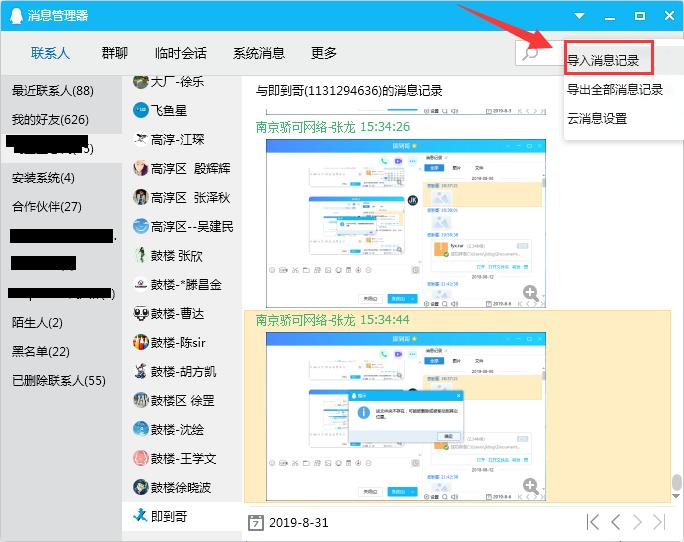Click the chat title 与即到哥(1131294636)的消息记录
The image size is (684, 542).
(x=349, y=90)
